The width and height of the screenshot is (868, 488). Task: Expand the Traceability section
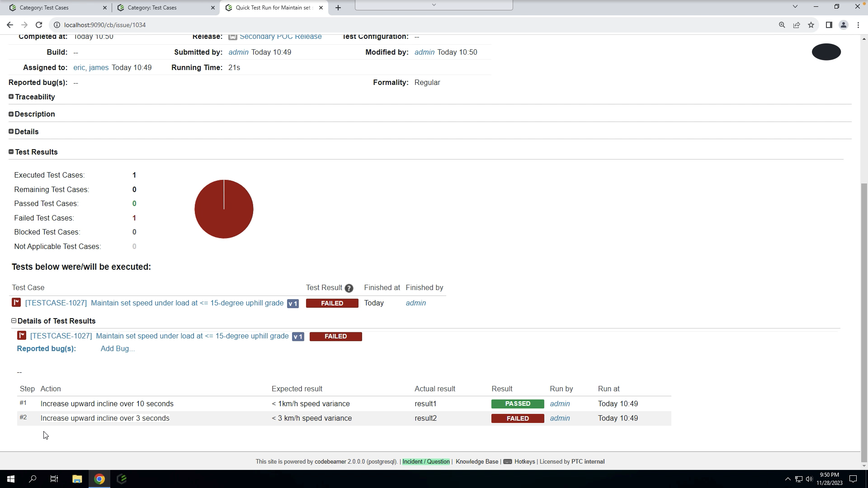11,97
